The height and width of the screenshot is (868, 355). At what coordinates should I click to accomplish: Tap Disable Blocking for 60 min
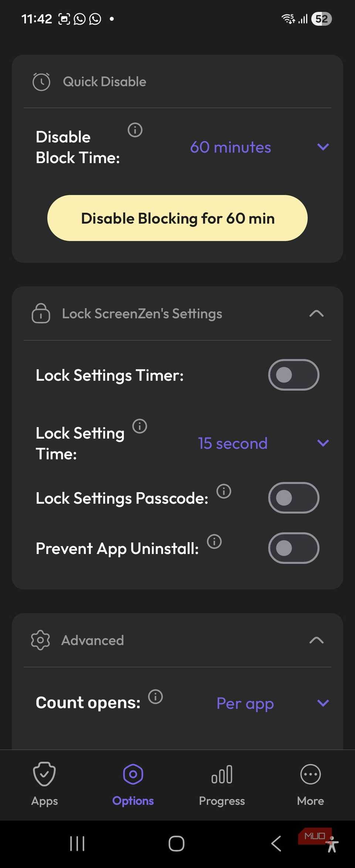pyautogui.click(x=177, y=218)
